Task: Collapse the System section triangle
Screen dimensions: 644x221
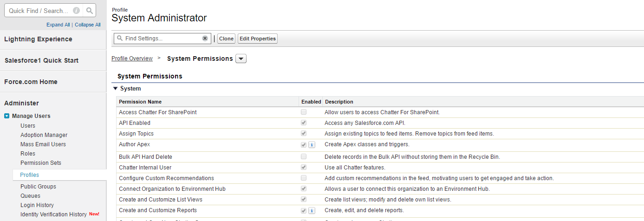Action: (115, 88)
